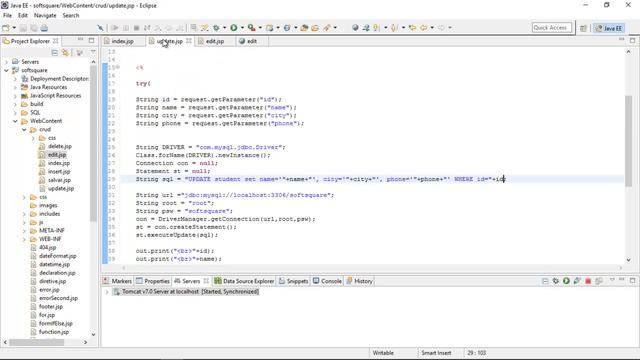The width and height of the screenshot is (640, 360).
Task: Collapse the WebContent folder
Action: [x=15, y=121]
